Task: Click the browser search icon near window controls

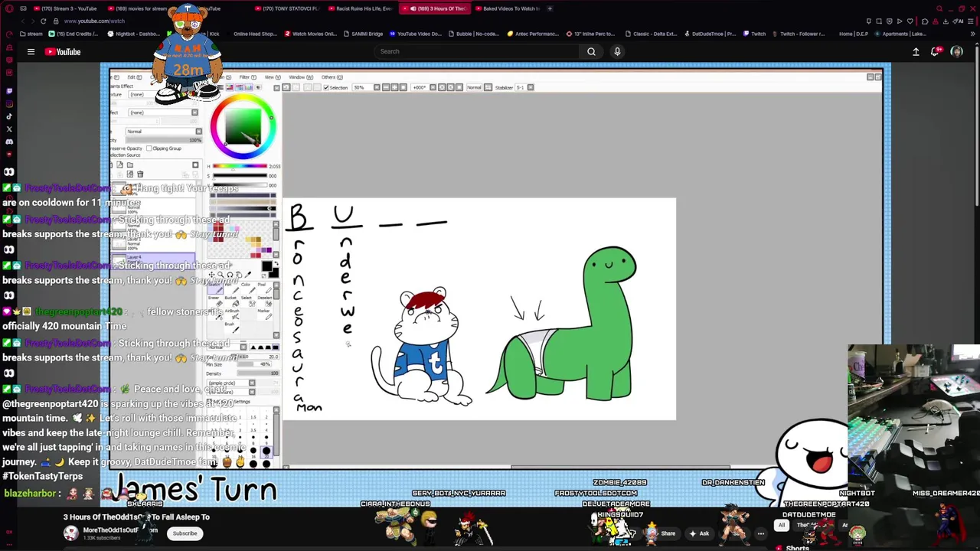Action: click(939, 8)
